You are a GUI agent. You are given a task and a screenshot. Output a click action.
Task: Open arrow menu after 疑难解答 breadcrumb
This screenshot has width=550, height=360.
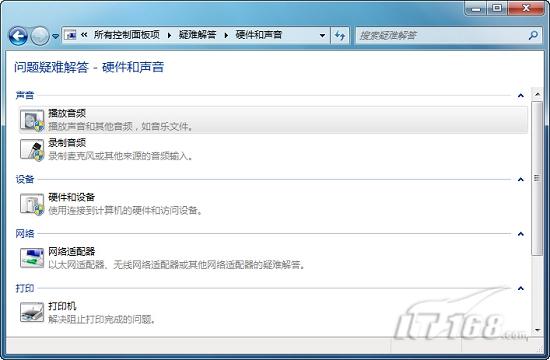(x=226, y=35)
